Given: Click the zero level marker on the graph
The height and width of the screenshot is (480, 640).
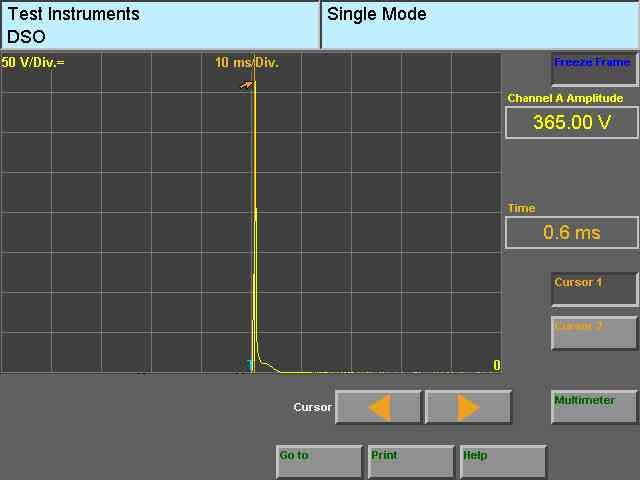Looking at the screenshot, I should [x=496, y=365].
